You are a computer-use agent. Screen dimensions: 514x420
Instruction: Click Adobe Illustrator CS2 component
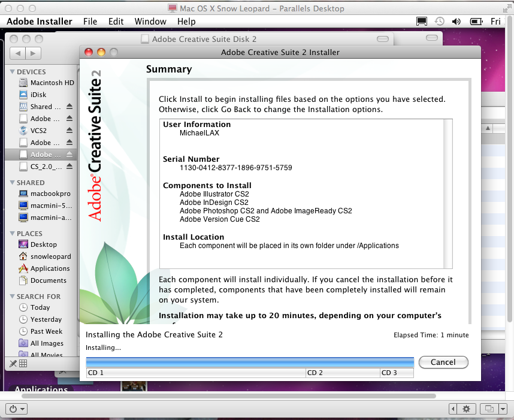pos(214,194)
